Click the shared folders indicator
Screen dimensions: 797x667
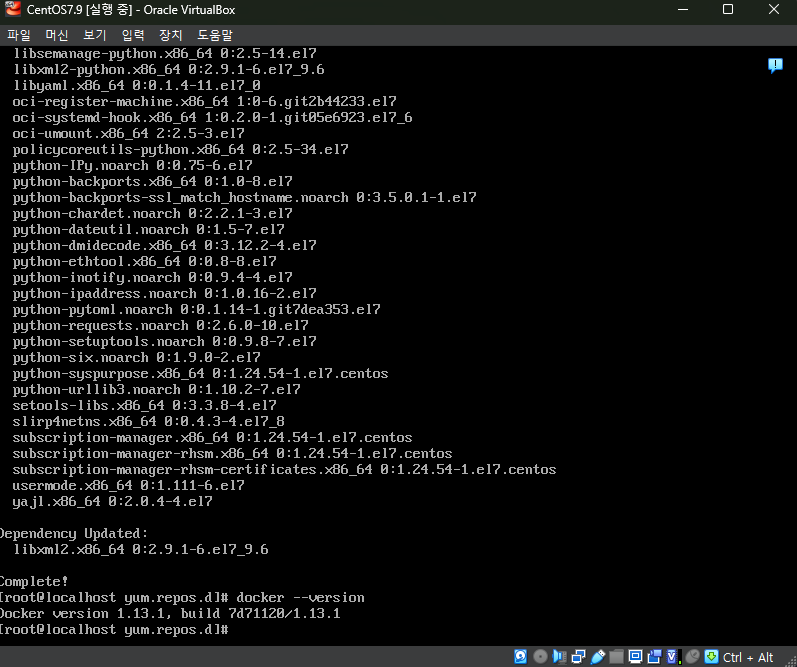[x=616, y=657]
